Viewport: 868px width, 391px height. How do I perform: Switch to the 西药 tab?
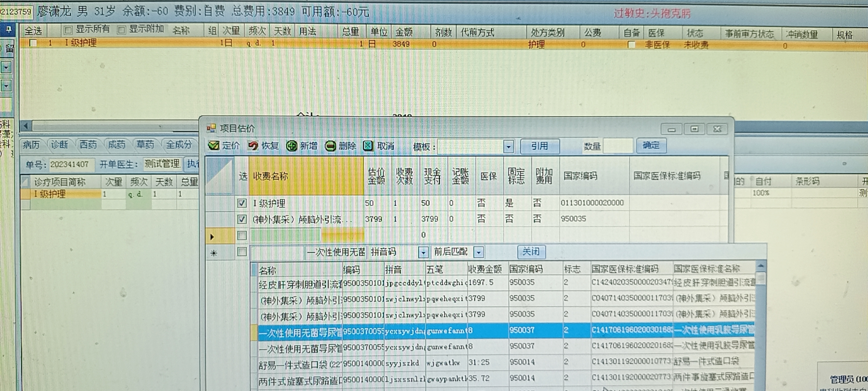point(88,145)
